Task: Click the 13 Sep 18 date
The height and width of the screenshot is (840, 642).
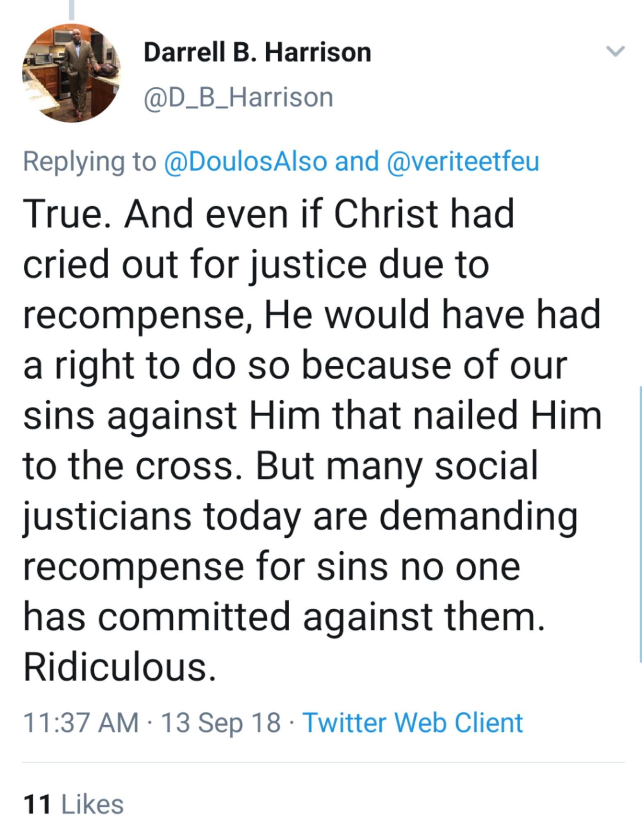Action: [221, 722]
